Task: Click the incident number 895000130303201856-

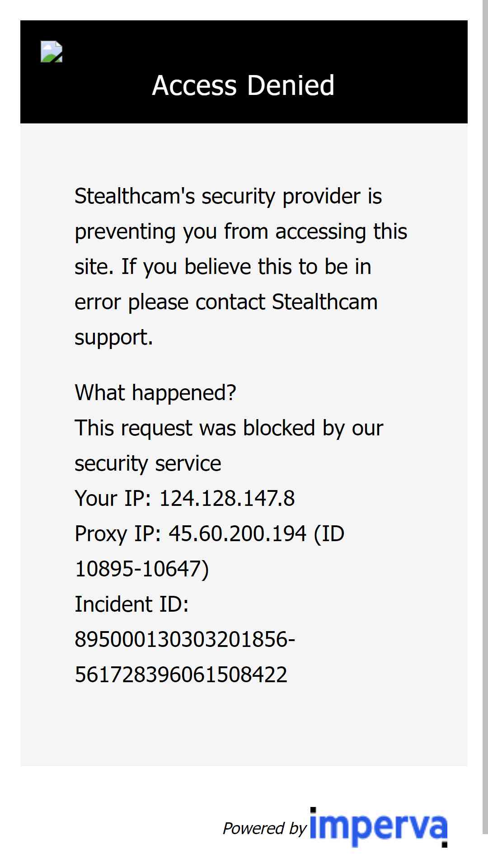Action: tap(185, 639)
